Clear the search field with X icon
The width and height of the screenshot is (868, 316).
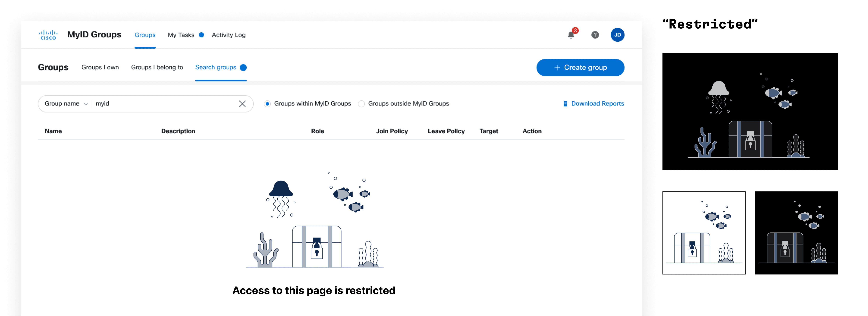[242, 104]
